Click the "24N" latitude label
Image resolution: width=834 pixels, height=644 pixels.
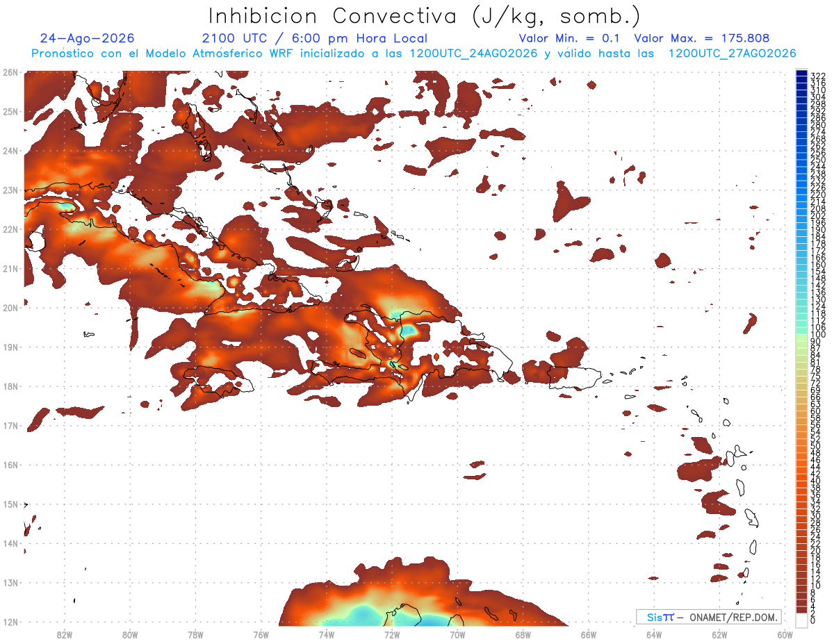pyautogui.click(x=10, y=151)
